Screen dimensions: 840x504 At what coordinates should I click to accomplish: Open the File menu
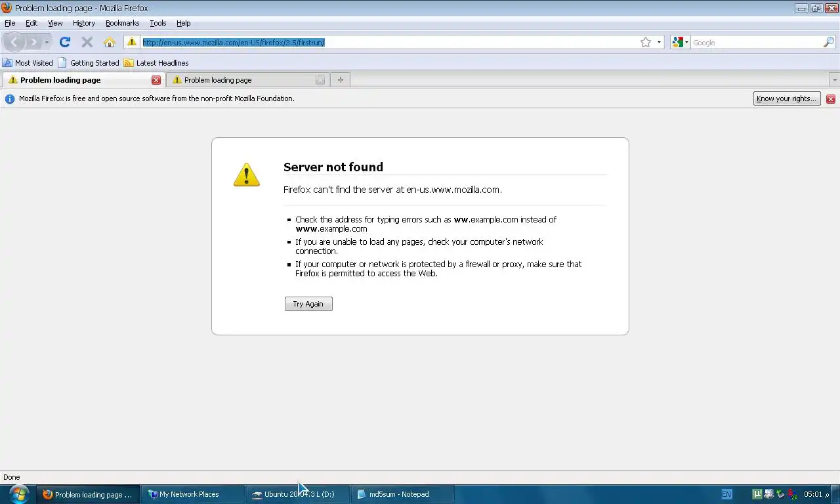click(x=10, y=23)
